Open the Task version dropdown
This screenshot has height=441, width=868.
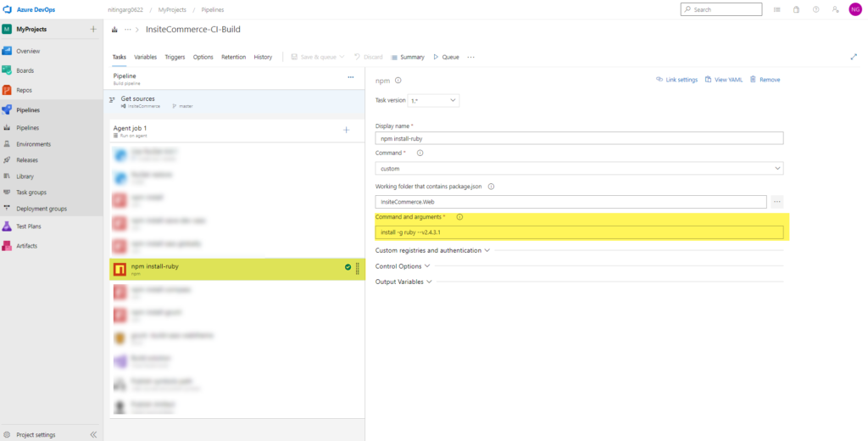433,100
